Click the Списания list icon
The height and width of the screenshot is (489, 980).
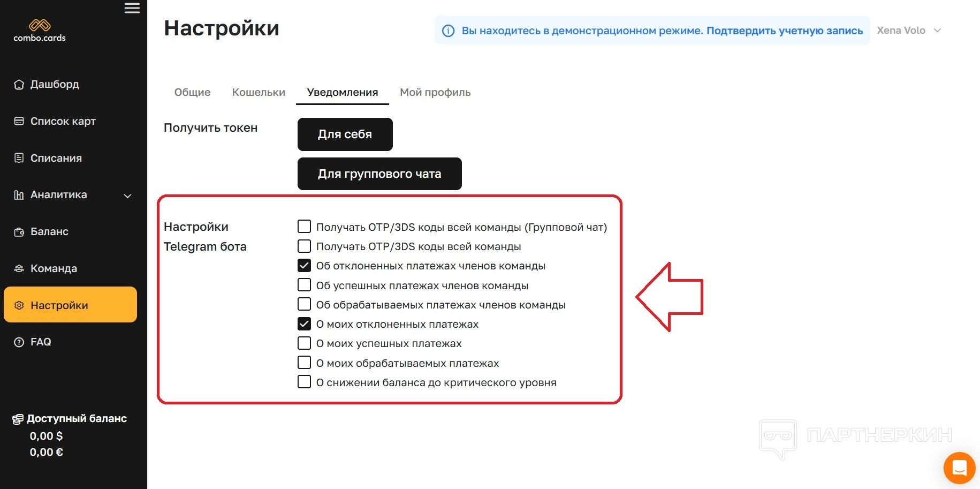point(19,158)
